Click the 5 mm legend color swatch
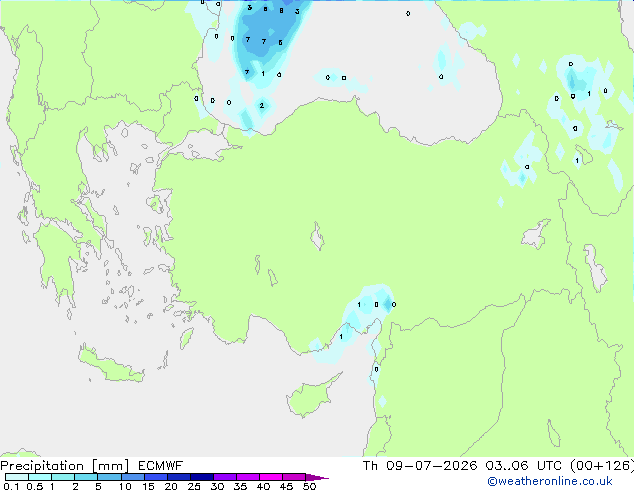The height and width of the screenshot is (490, 634). [x=109, y=477]
